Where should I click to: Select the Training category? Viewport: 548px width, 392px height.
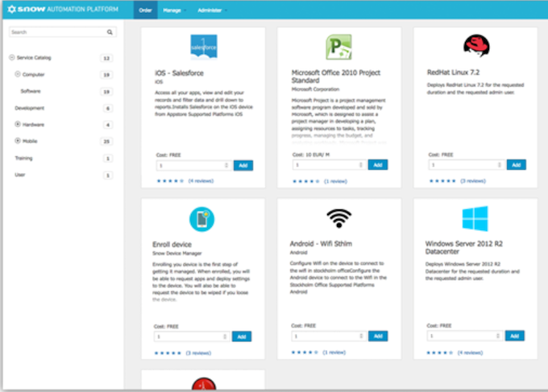pyautogui.click(x=23, y=158)
